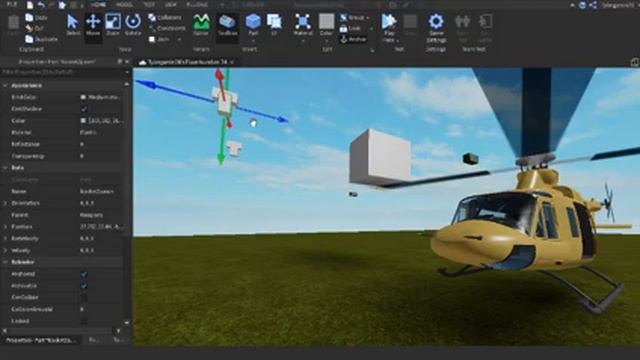Expand the Position property
640x360 pixels.
(5, 227)
